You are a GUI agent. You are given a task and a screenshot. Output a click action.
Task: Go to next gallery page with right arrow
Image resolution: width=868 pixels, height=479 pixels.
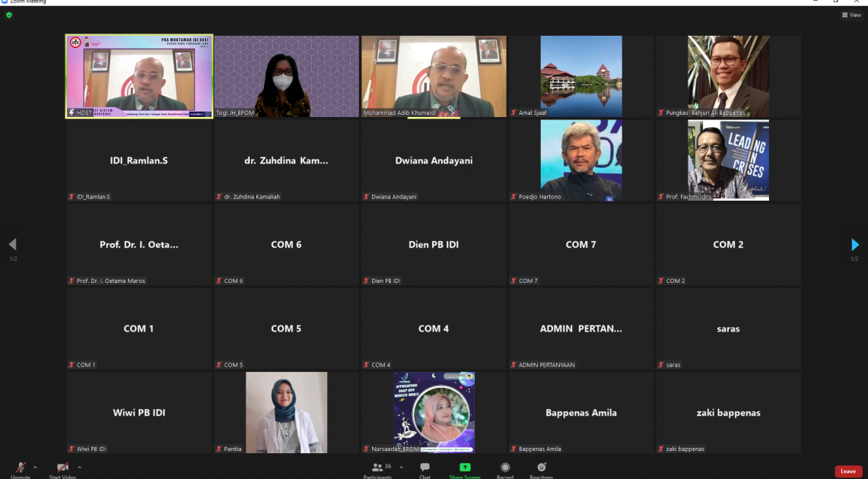tap(855, 245)
